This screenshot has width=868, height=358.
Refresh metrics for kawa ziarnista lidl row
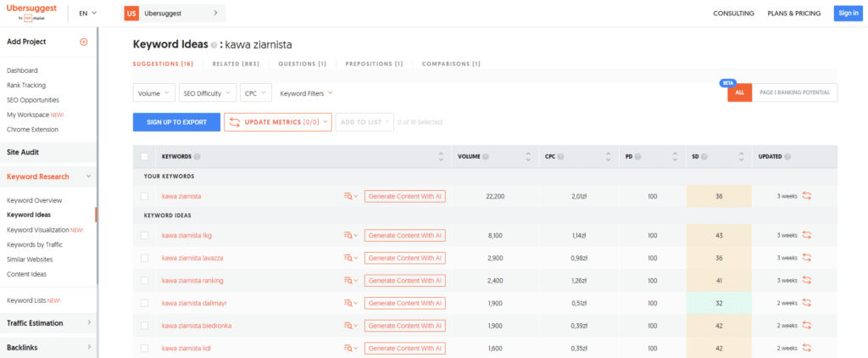[x=807, y=348]
